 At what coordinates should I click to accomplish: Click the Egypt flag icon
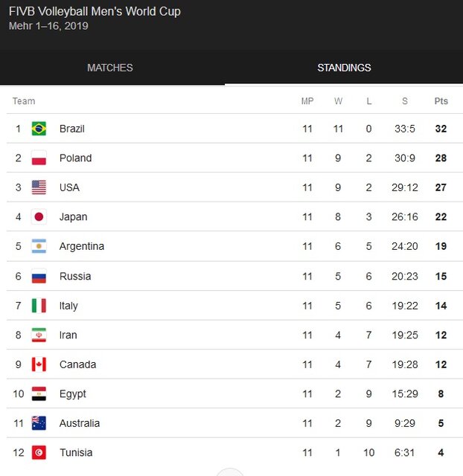(x=39, y=393)
